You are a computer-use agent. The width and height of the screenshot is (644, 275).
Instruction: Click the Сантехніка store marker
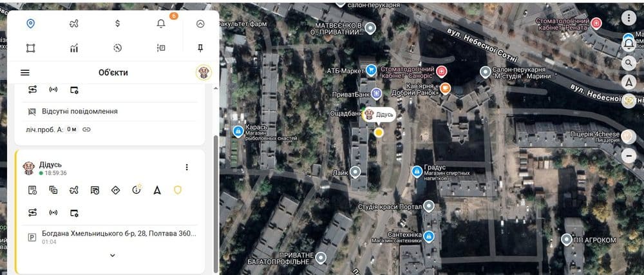pos(429,236)
